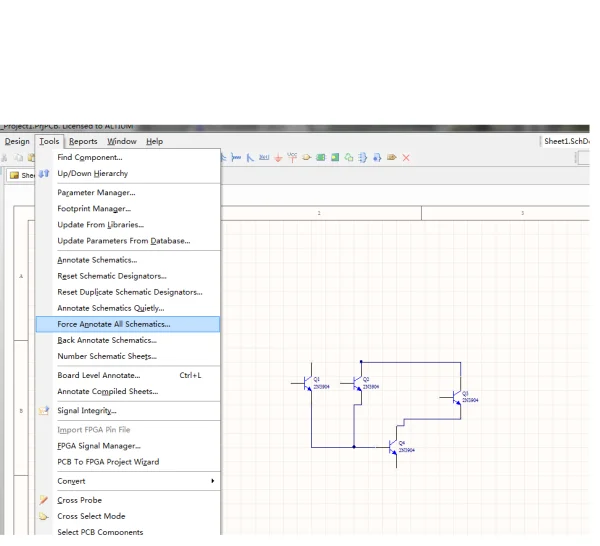Screen dimensions: 600x546
Task: Click the greyed Cut scissors toolbar icon
Action: pyautogui.click(x=5, y=158)
